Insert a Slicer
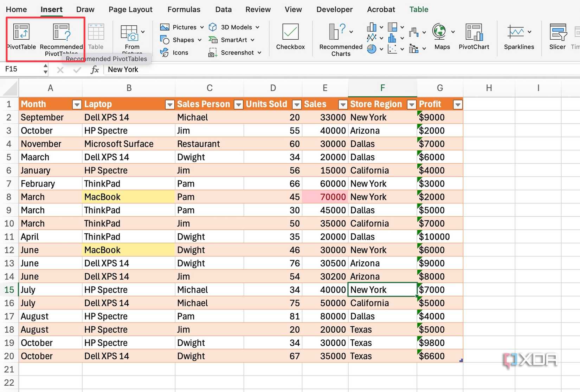The image size is (580, 392). tap(557, 37)
